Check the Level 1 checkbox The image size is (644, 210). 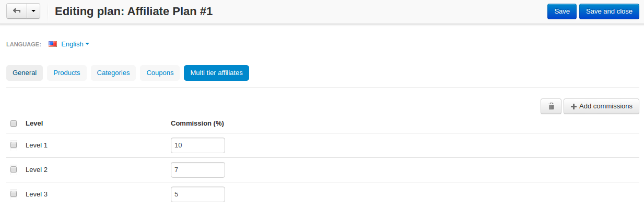(x=14, y=145)
